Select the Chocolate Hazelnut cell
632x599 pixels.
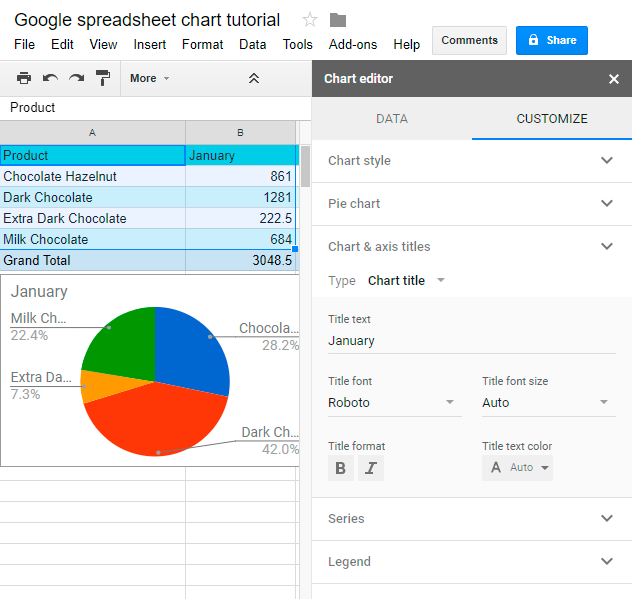[92, 177]
